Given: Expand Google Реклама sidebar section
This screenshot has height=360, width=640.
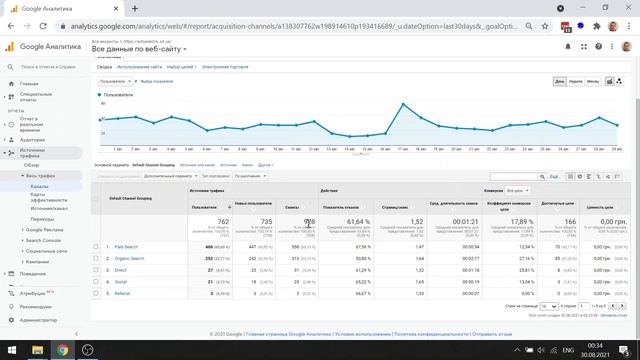Looking at the screenshot, I should [44, 230].
